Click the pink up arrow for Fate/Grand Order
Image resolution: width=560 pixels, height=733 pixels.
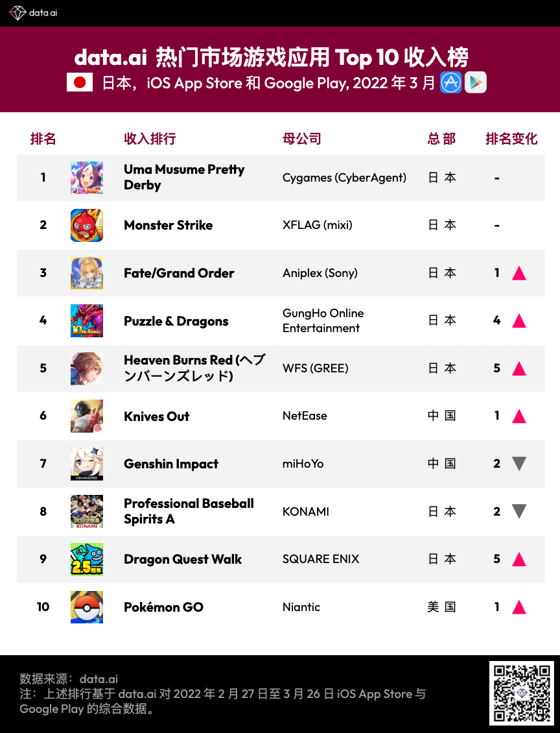coord(519,273)
